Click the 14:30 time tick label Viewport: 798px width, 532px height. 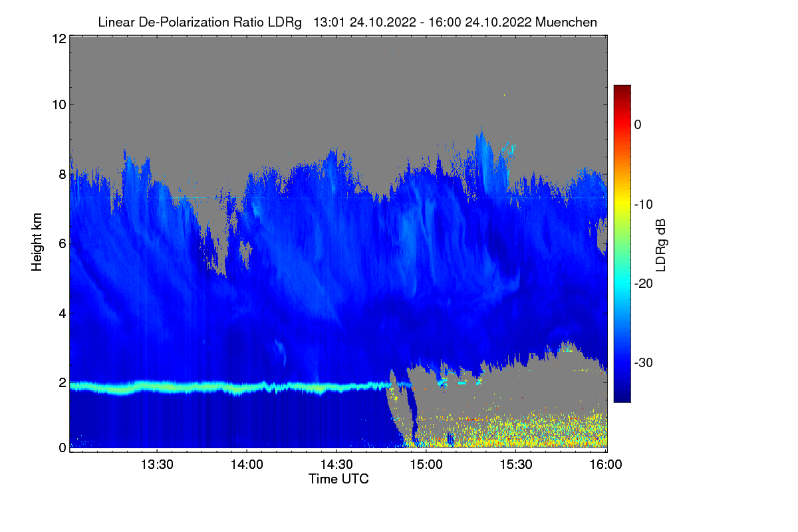coord(336,465)
